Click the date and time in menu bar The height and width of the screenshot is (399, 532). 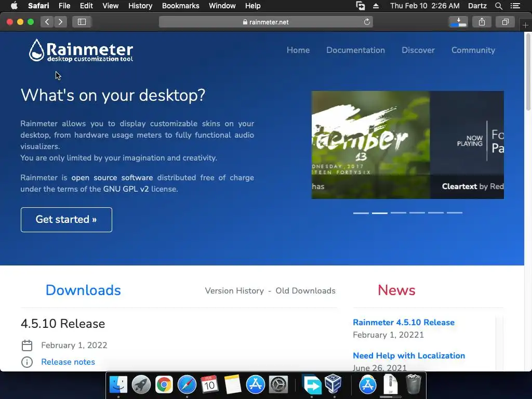(x=425, y=6)
